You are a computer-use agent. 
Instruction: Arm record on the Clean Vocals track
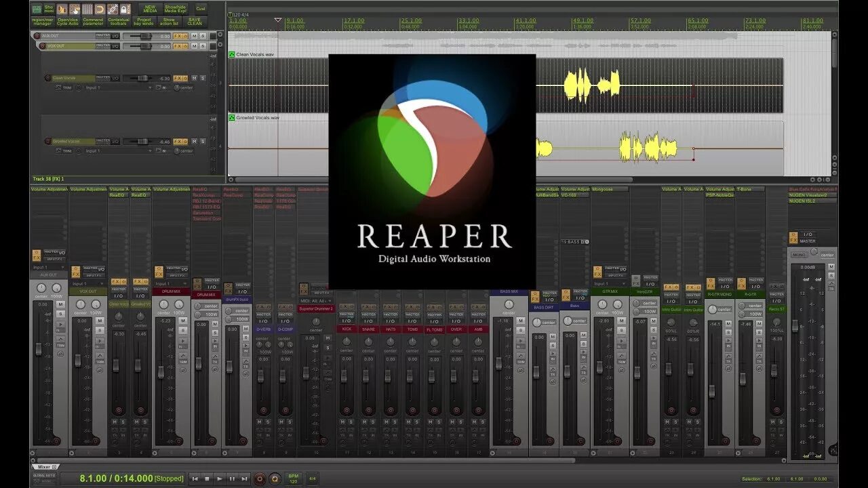coord(47,78)
